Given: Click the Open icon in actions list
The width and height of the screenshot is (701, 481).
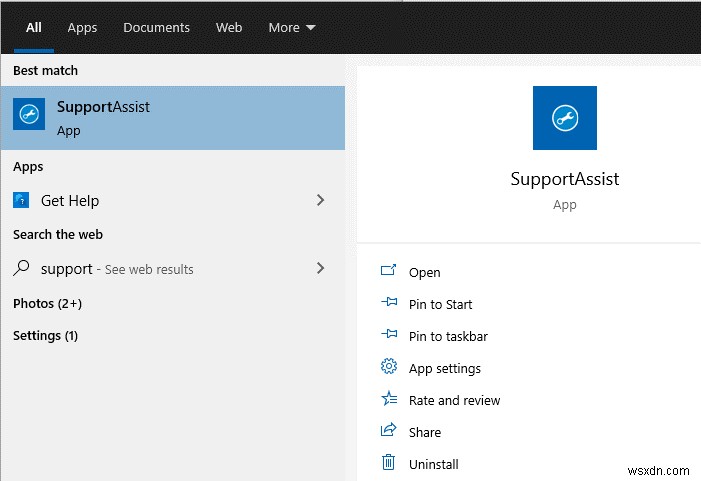Looking at the screenshot, I should (389, 272).
